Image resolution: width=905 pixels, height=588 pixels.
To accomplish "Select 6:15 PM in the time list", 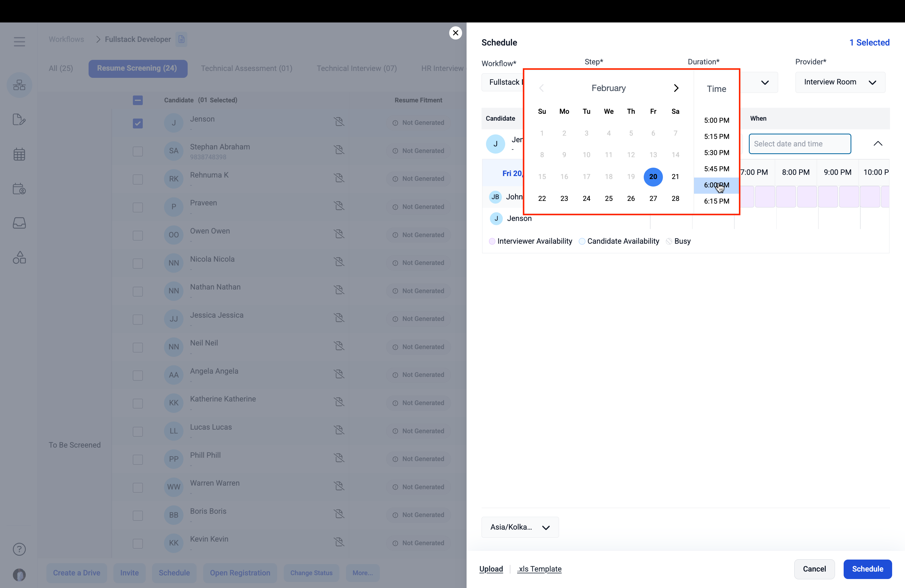I will click(x=716, y=201).
